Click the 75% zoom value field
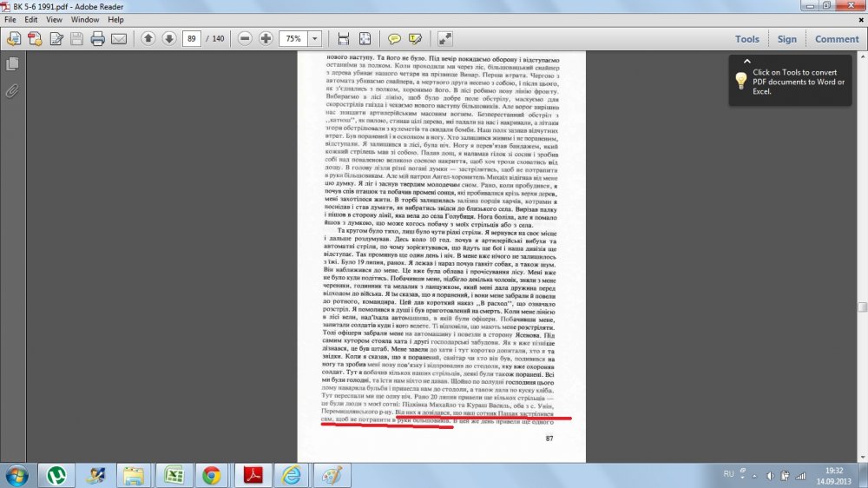The height and width of the screenshot is (488, 868). tap(294, 39)
